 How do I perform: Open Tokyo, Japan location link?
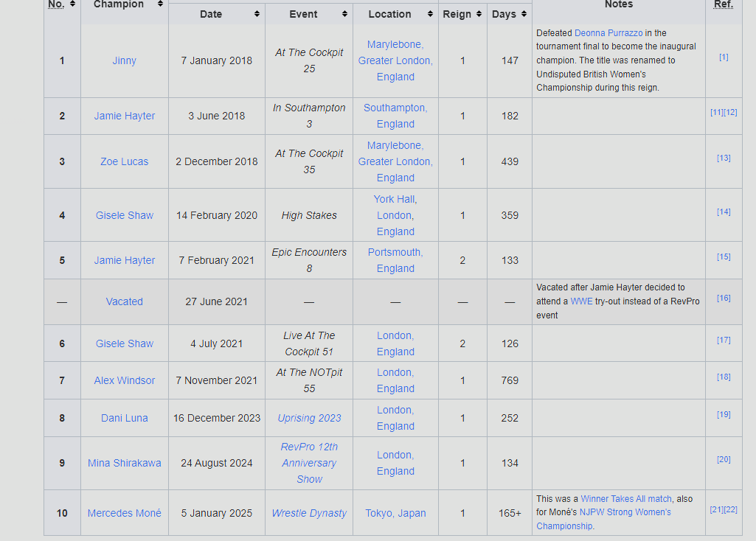tap(395, 513)
